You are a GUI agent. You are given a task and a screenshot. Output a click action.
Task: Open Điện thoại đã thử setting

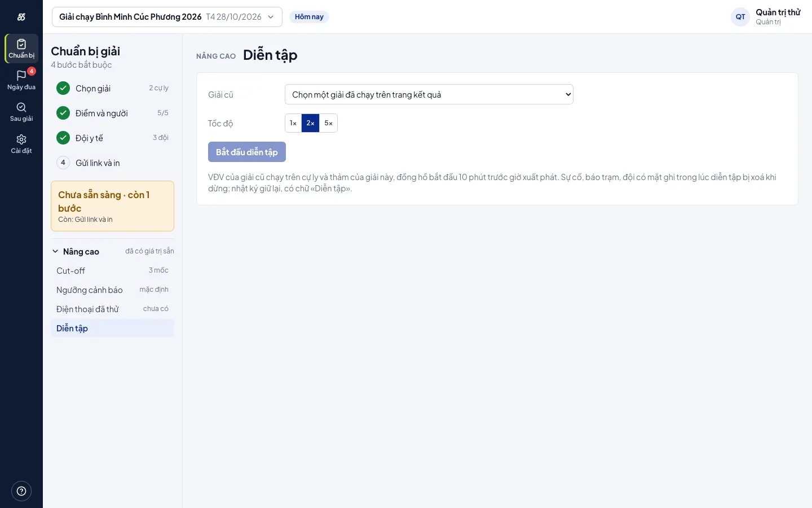click(113, 309)
